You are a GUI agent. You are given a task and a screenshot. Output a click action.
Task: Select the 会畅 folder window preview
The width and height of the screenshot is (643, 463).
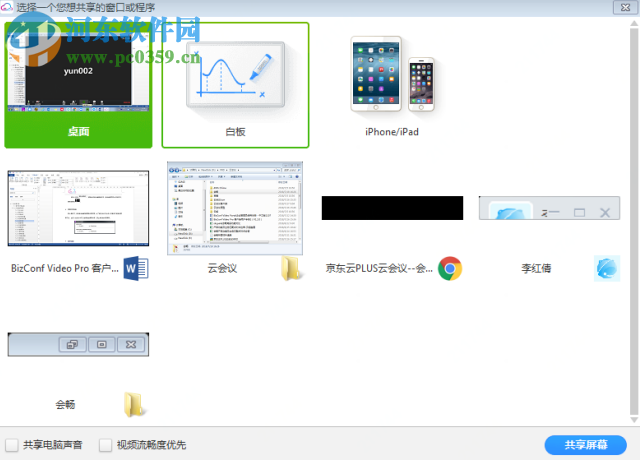(x=78, y=344)
